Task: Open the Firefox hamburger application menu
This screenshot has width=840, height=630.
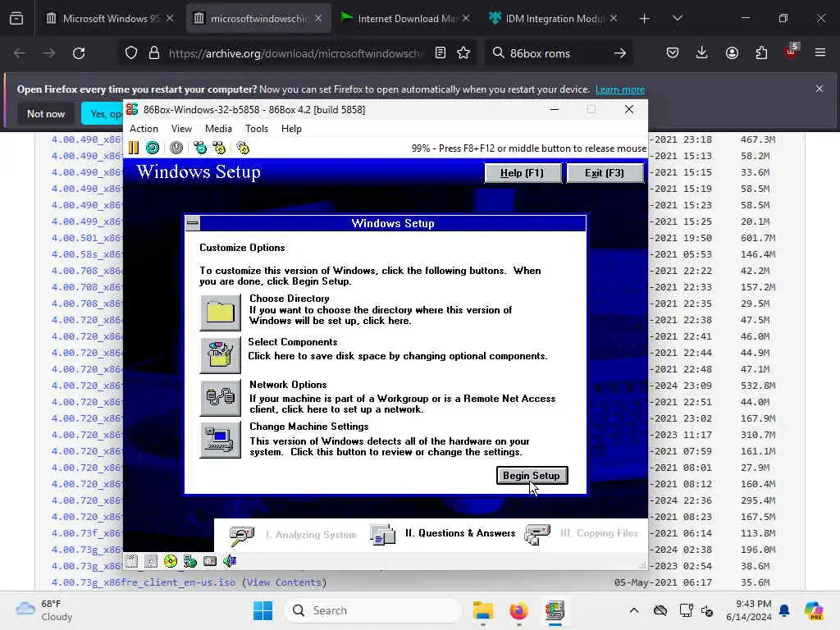Action: pyautogui.click(x=820, y=52)
